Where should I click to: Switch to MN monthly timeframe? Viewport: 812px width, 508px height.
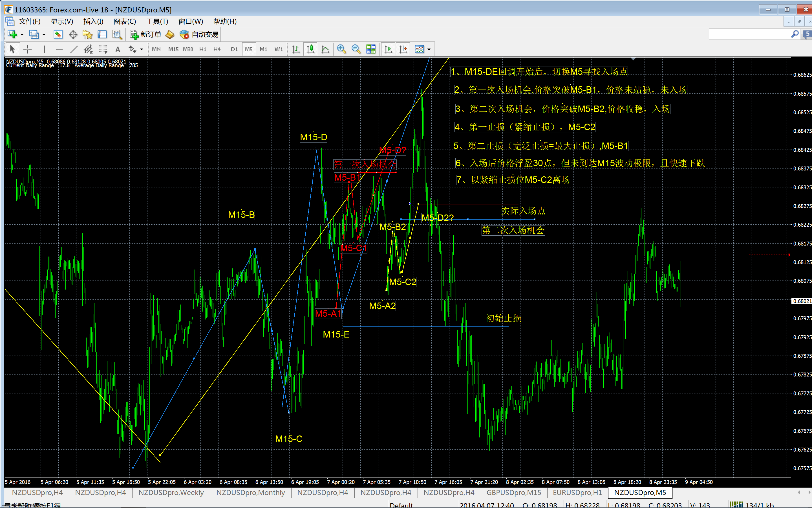click(x=156, y=49)
